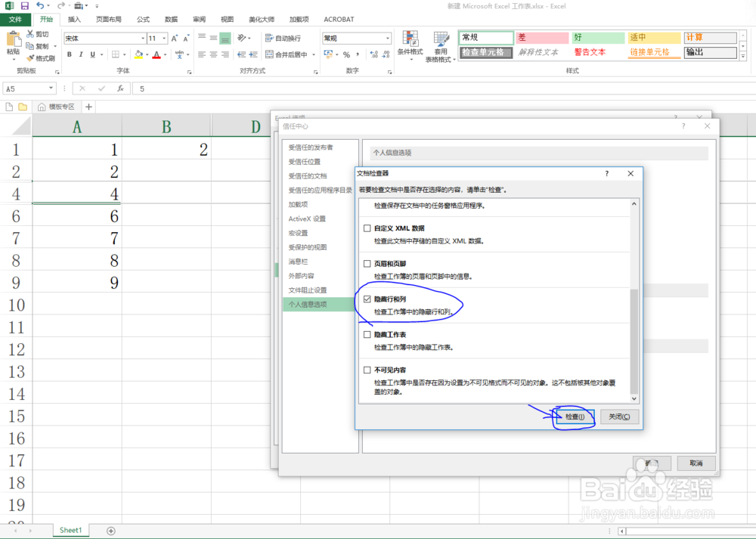This screenshot has width=756, height=539.
Task: Switch to the 数据 (Data) tab
Action: tap(171, 20)
